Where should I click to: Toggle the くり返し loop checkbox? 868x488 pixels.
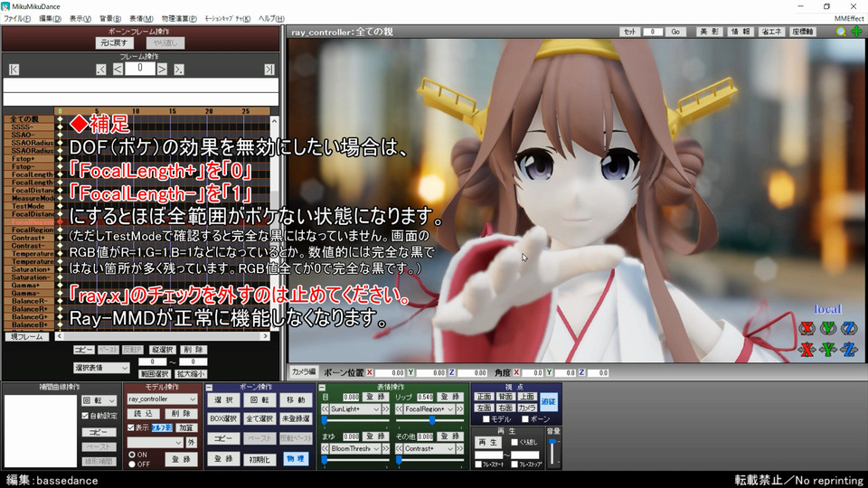coord(514,442)
